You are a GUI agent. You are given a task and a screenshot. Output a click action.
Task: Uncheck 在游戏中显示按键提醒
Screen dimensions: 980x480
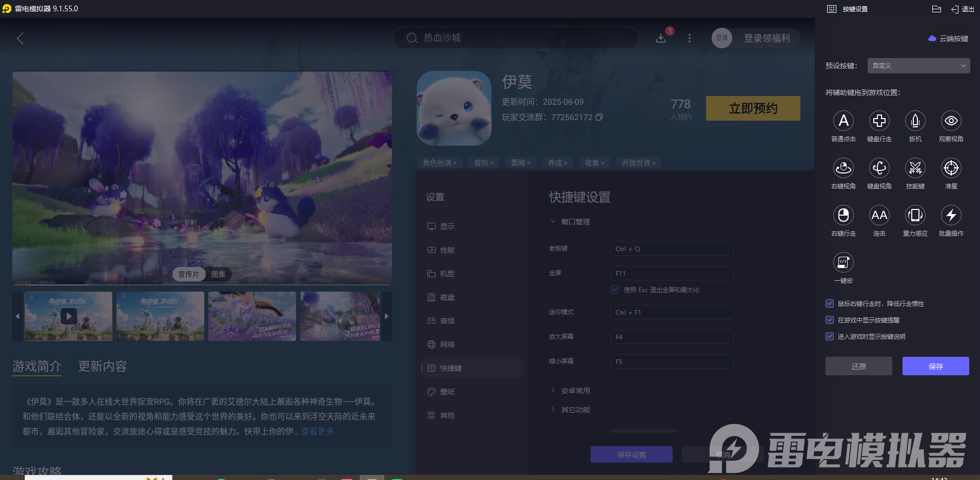tap(830, 320)
